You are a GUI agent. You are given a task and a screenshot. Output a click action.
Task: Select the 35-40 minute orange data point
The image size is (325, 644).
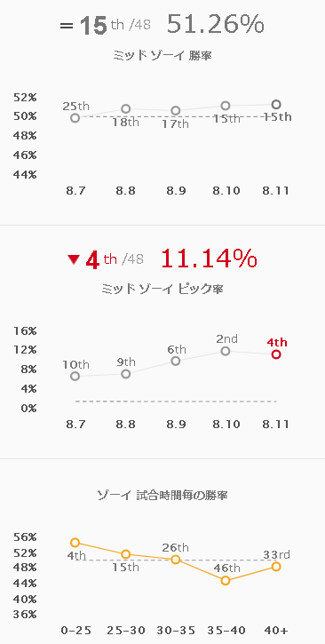click(226, 580)
